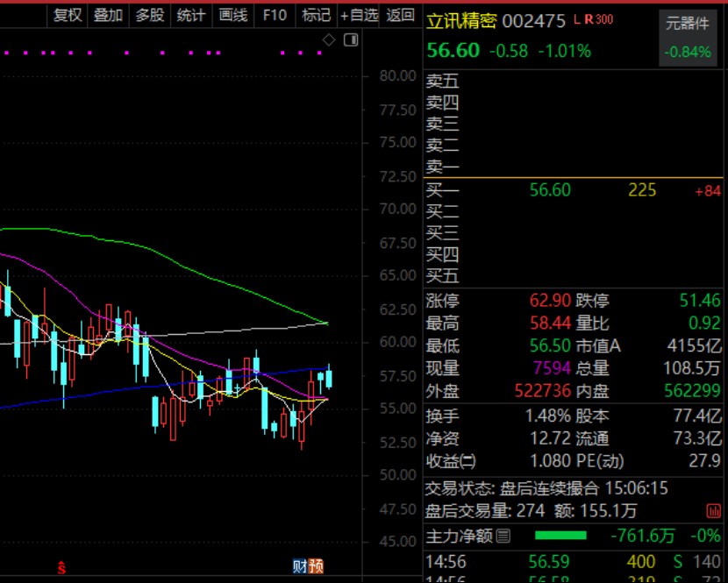Open the 复权 adjustment menu
This screenshot has height=583, width=728.
(x=68, y=15)
